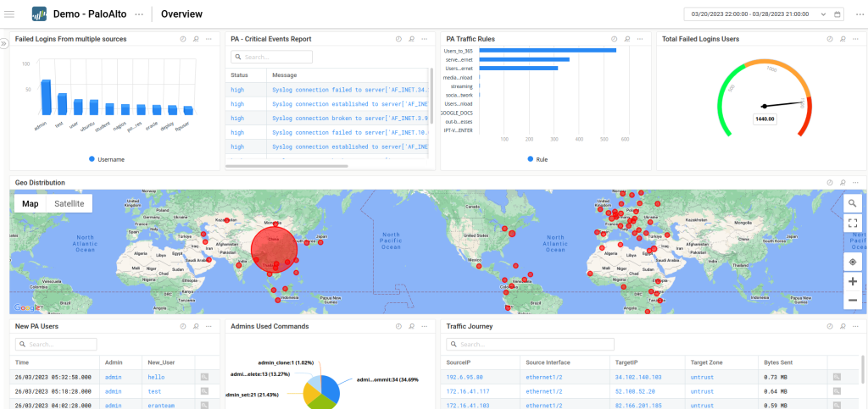Image resolution: width=868 pixels, height=409 pixels.
Task: Click the search field in New PA Users
Action: pos(56,345)
